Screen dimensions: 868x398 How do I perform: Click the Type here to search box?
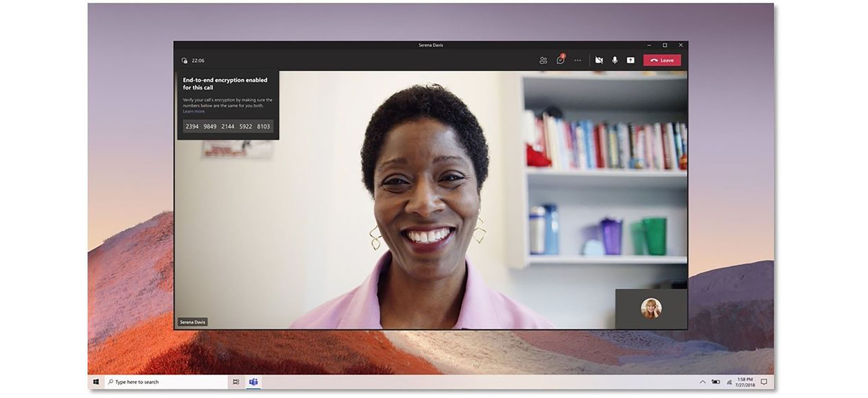coord(166,382)
